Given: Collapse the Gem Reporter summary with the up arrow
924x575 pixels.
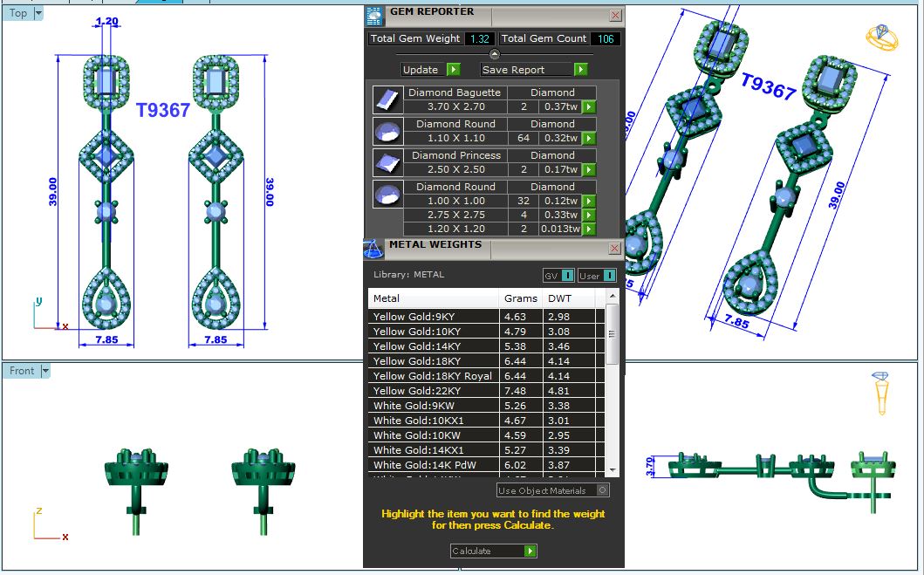Looking at the screenshot, I should [495, 56].
